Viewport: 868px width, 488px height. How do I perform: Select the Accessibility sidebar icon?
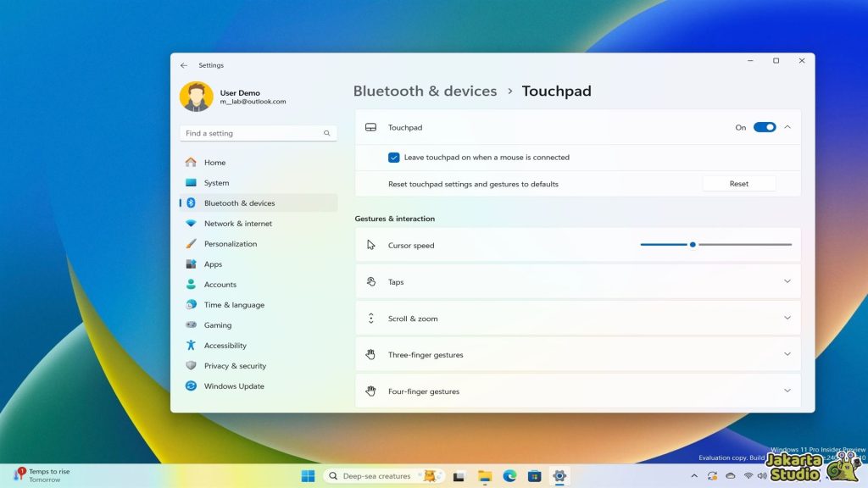(192, 345)
